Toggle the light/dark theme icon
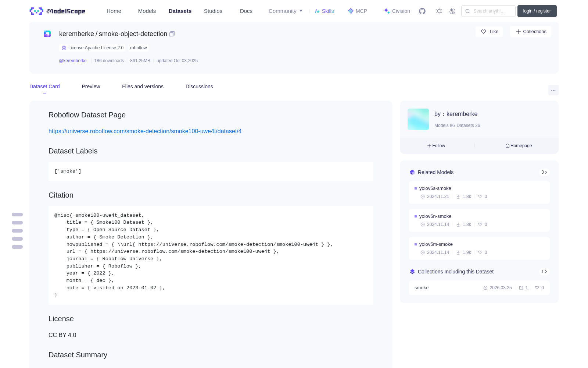Screen dimensions: 588x368 click(439, 11)
